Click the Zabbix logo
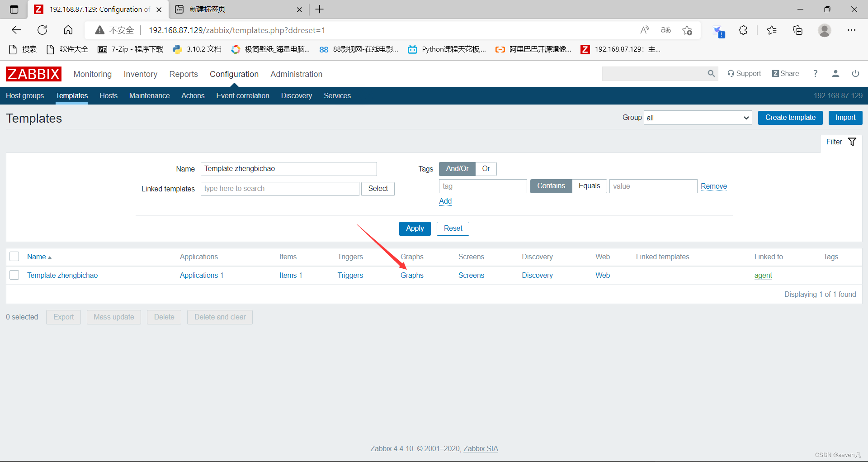Image resolution: width=868 pixels, height=462 pixels. (33, 74)
